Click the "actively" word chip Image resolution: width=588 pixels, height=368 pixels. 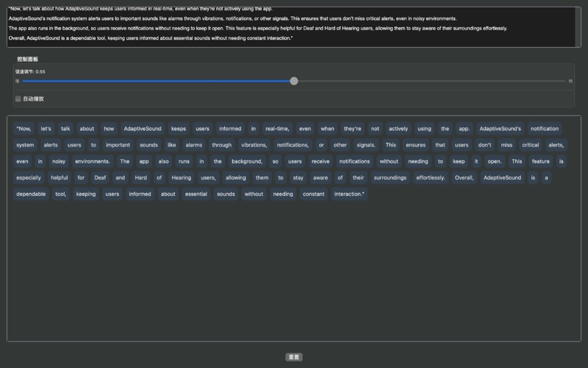point(398,128)
